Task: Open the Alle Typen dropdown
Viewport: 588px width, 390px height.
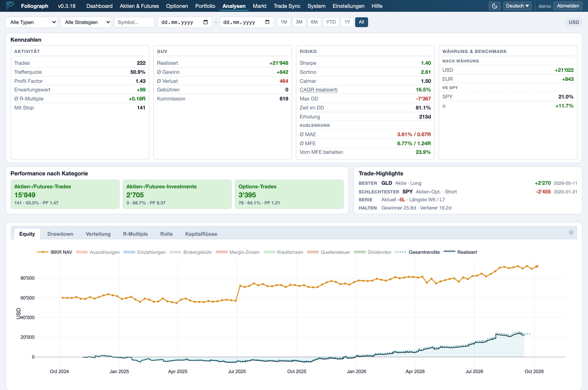Action: point(31,22)
